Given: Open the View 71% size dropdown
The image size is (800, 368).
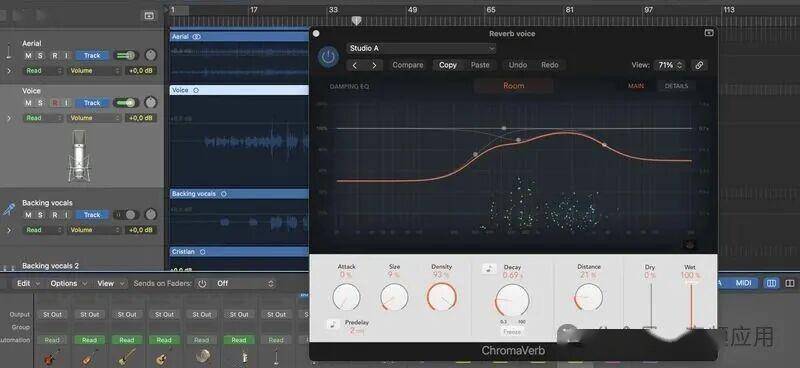Looking at the screenshot, I should click(670, 65).
